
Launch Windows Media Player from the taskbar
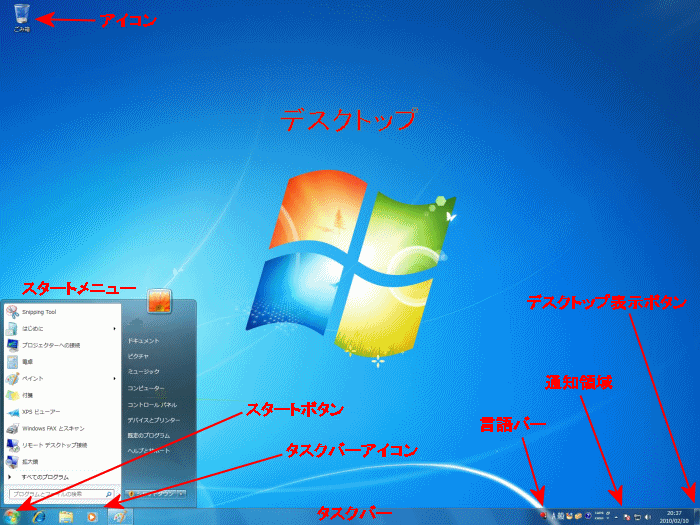92,517
